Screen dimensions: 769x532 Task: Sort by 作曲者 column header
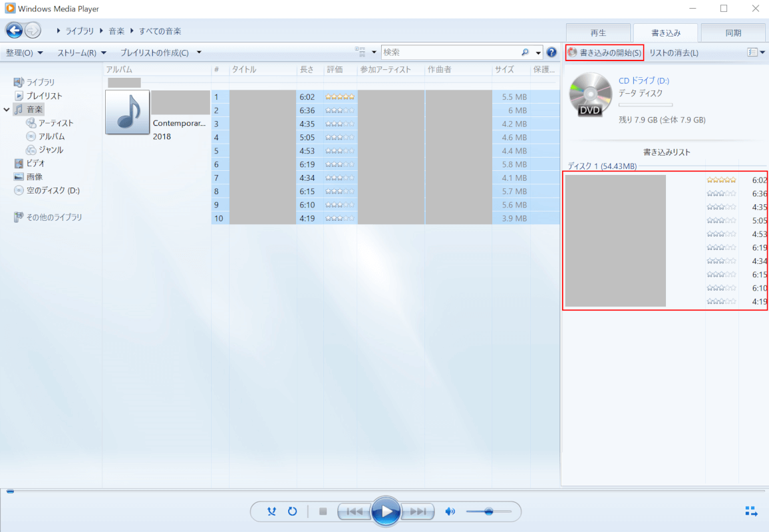(x=458, y=70)
